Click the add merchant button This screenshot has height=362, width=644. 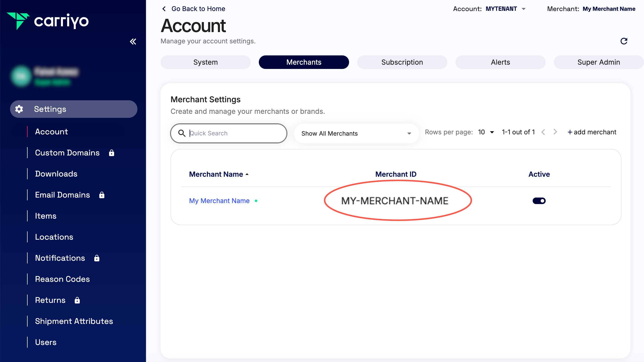[592, 132]
